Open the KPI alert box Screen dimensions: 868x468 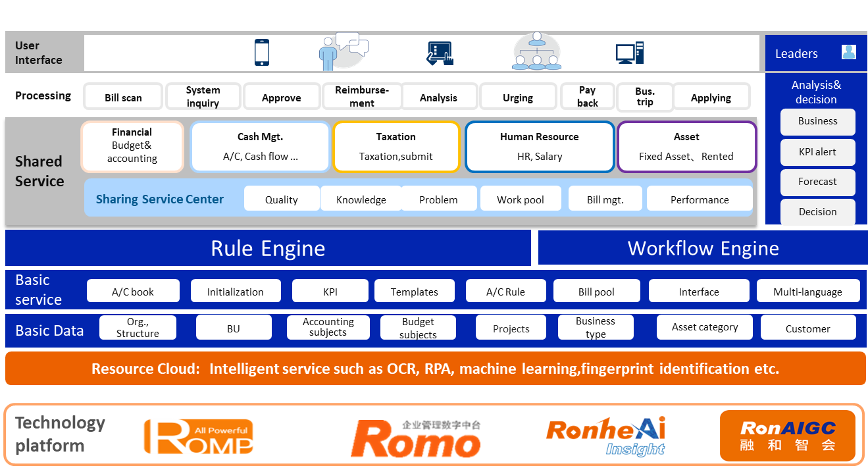coord(817,151)
